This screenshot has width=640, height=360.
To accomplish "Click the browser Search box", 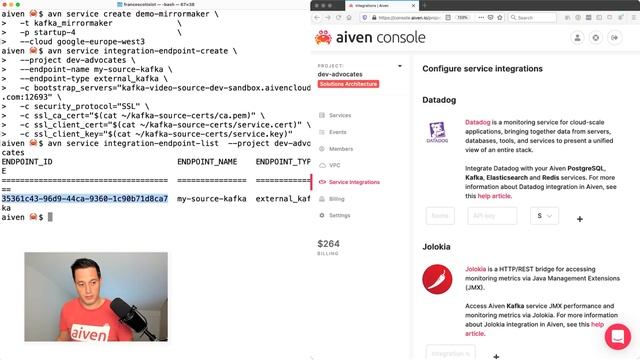I will (x=533, y=18).
